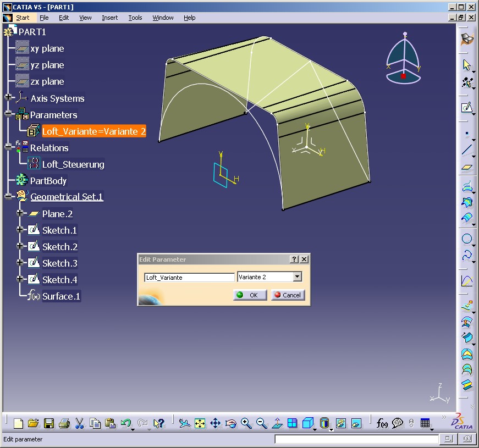Open the Start menu
Screen dimensions: 479x448
click(x=23, y=18)
